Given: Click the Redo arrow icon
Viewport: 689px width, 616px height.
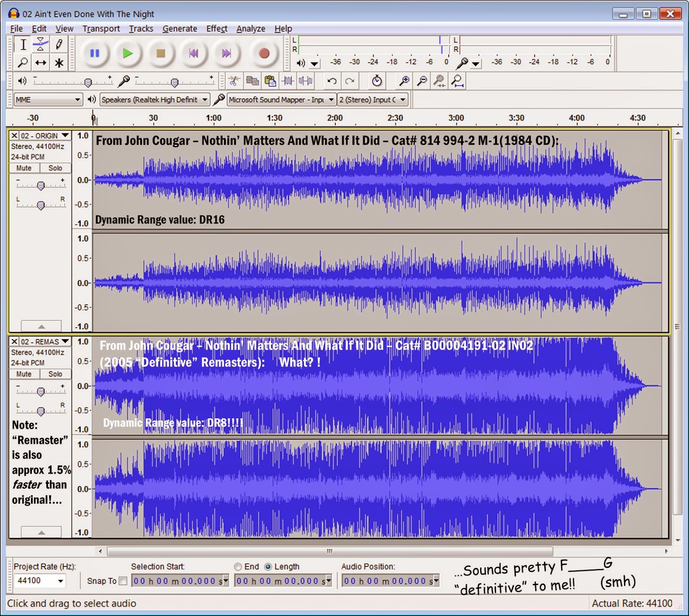Looking at the screenshot, I should point(350,81).
